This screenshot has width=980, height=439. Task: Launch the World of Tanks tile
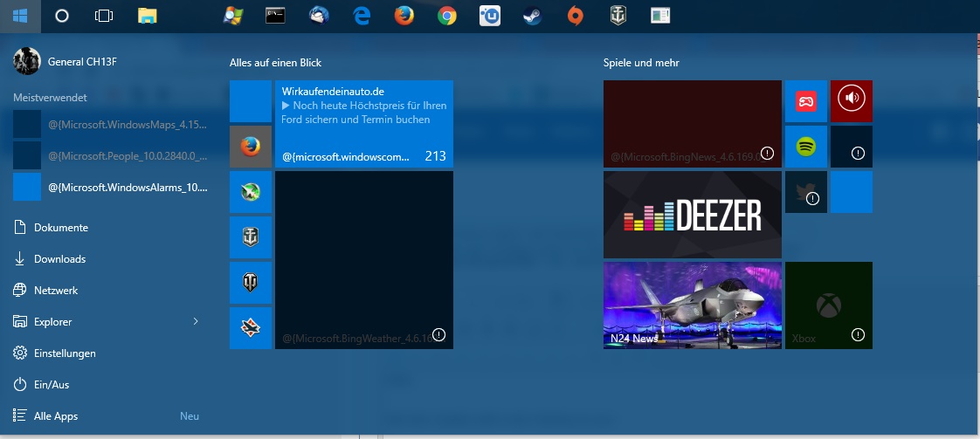click(251, 283)
